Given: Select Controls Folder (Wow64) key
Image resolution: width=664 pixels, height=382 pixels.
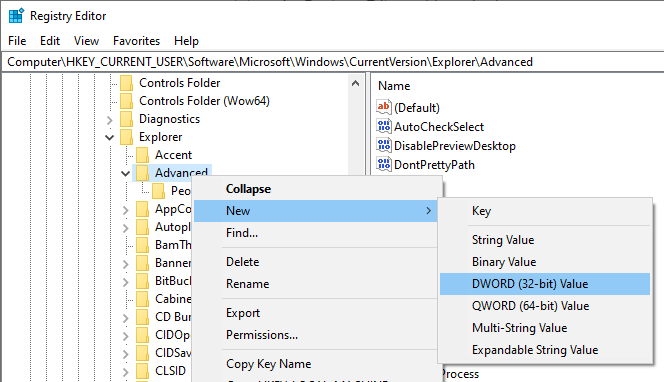Looking at the screenshot, I should tap(204, 101).
